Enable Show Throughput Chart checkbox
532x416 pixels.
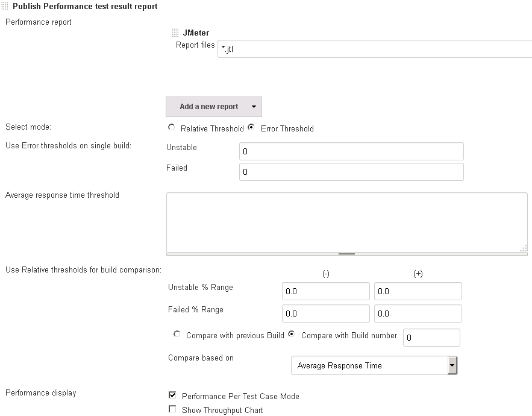(172, 409)
